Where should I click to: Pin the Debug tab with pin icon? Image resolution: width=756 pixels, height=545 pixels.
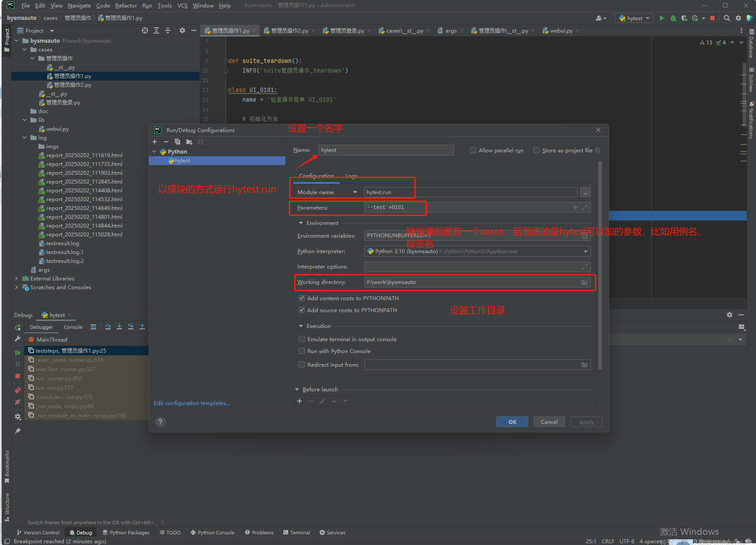tap(18, 431)
